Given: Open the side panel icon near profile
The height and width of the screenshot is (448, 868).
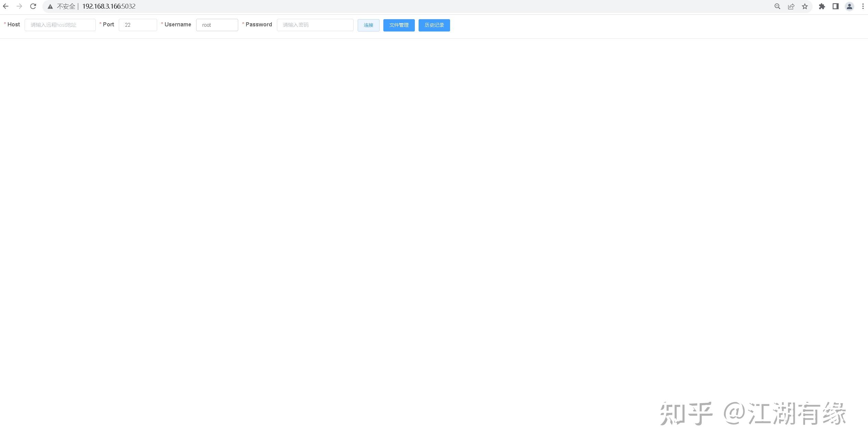Looking at the screenshot, I should pos(835,6).
